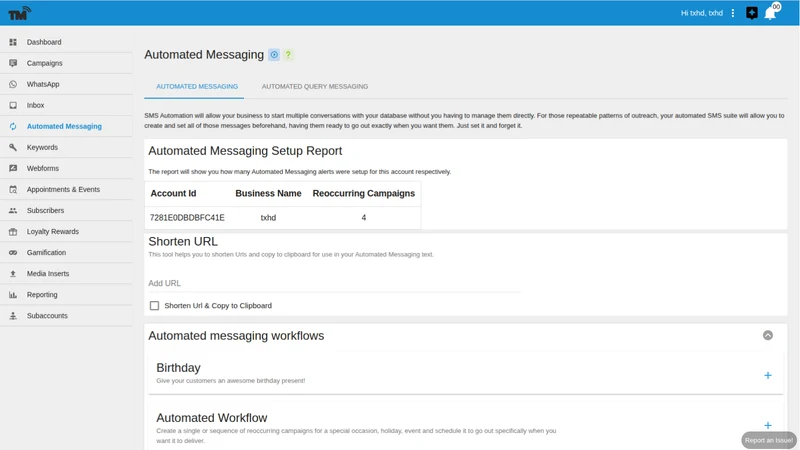Click the Reoccurring Campaigns value 4
Viewport: 800px width, 450px height.
pyautogui.click(x=364, y=217)
